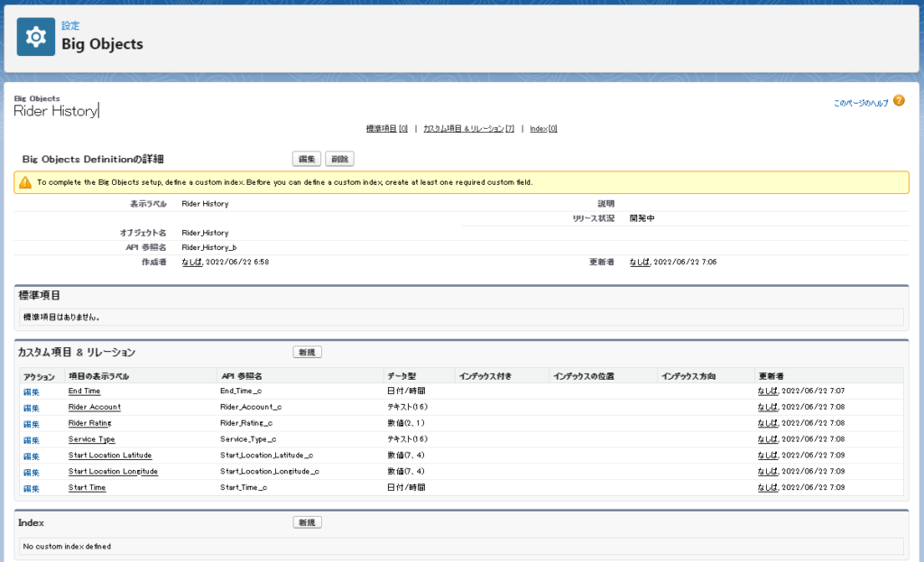Click the インデックスの位置 column header
The height and width of the screenshot is (562, 924).
coord(584,376)
